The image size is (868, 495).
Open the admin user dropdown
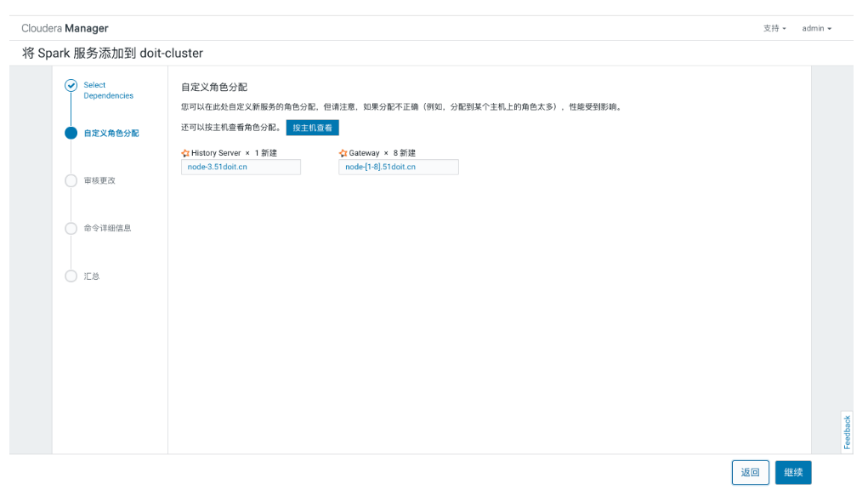pos(816,28)
